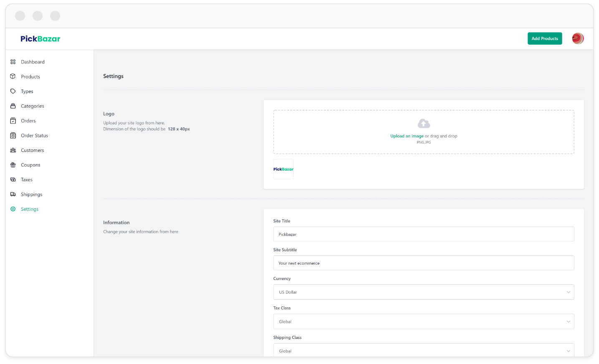The height and width of the screenshot is (364, 599).
Task: Click the Add Products button
Action: pyautogui.click(x=545, y=38)
